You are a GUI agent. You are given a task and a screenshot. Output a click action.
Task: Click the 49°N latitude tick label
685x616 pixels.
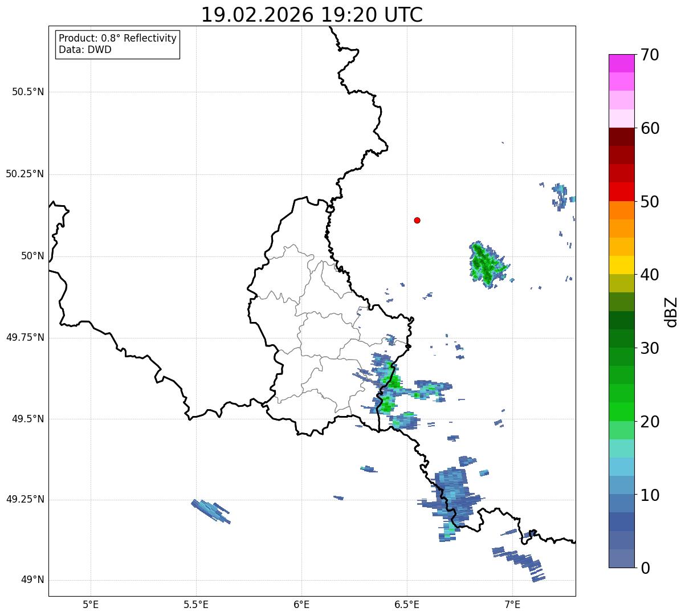tap(32, 580)
